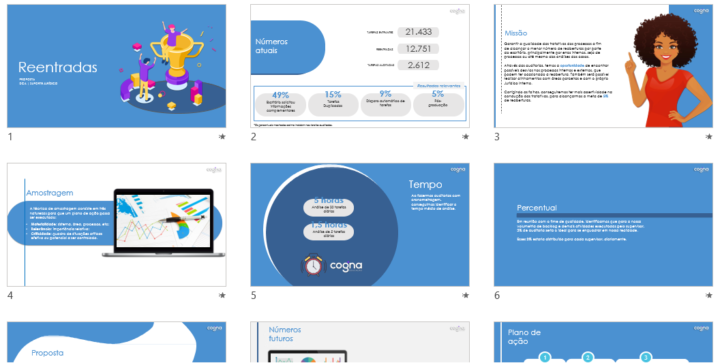Select the Plano de ação slide thumbnail

(603, 342)
